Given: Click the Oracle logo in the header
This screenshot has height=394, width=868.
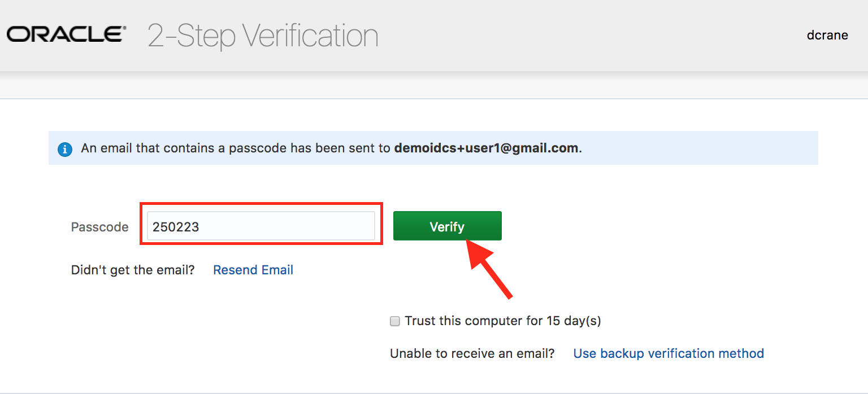Looking at the screenshot, I should pyautogui.click(x=67, y=34).
